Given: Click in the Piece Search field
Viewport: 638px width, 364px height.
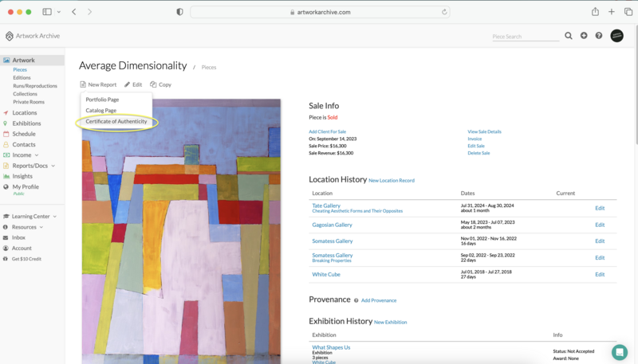Looking at the screenshot, I should [526, 37].
